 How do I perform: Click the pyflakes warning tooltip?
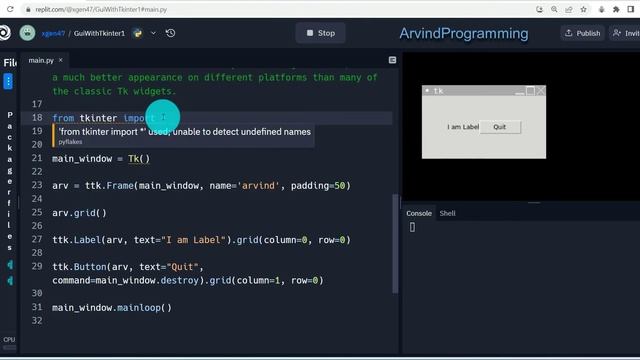point(183,136)
